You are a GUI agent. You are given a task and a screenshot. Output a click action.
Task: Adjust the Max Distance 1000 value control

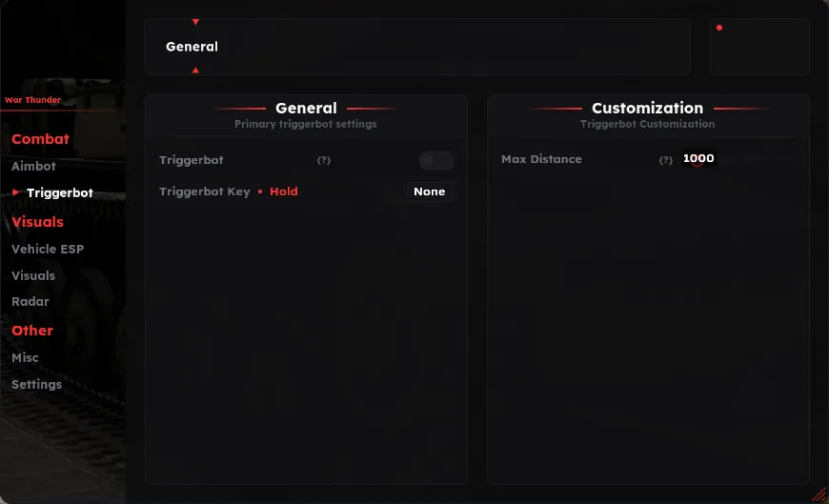(698, 159)
